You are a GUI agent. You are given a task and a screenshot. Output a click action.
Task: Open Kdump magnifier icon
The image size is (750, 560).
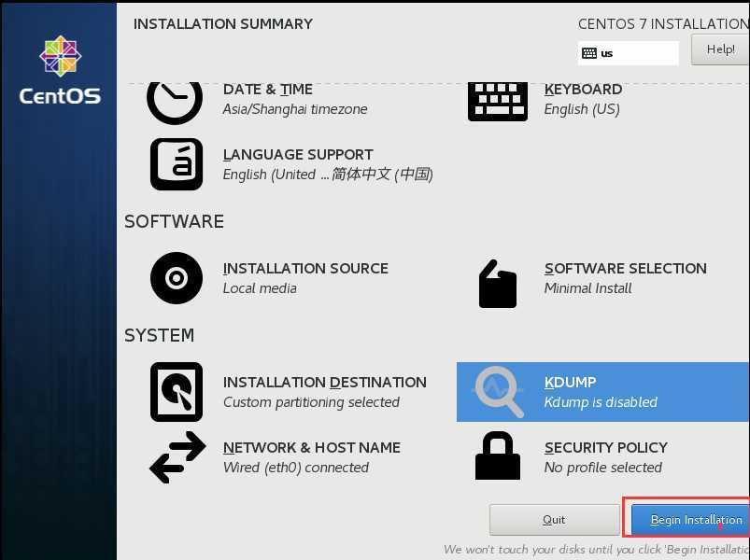499,392
